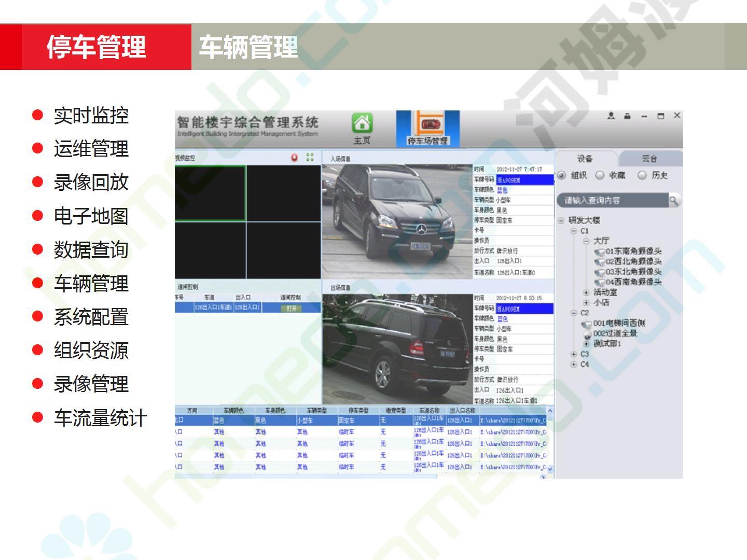Expand the C3 tree node
The image size is (747, 560).
(574, 354)
